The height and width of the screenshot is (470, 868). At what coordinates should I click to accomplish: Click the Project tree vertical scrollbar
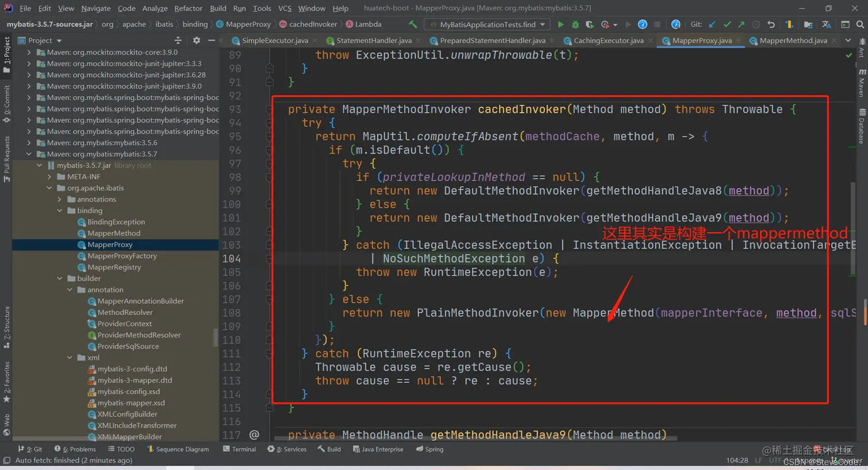[216, 337]
